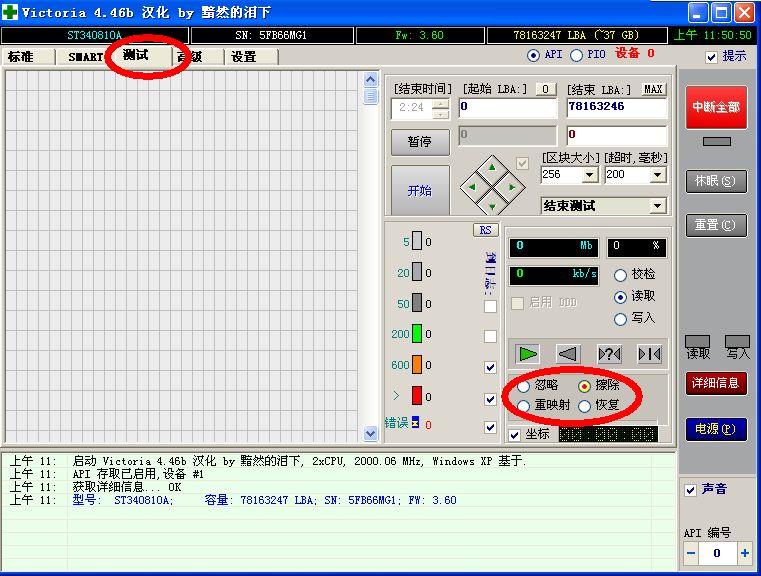Click the gray 5 ms block swatch
761x576 pixels.
point(416,241)
